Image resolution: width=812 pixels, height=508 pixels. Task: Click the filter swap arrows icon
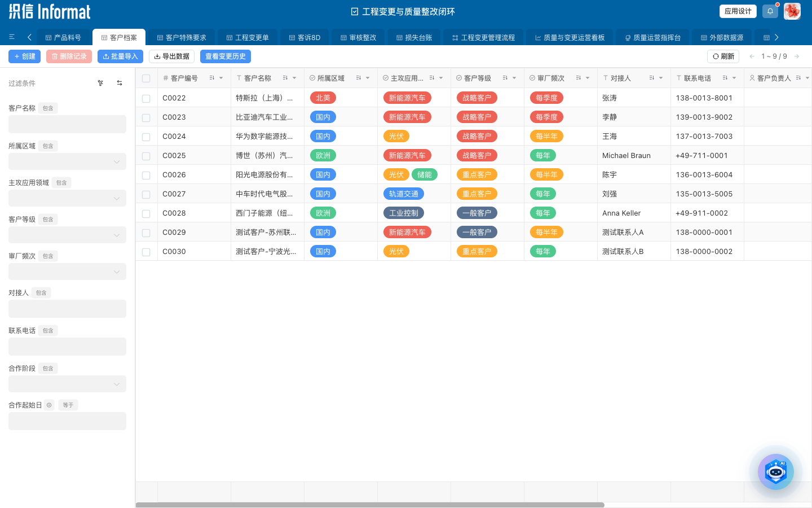point(120,83)
